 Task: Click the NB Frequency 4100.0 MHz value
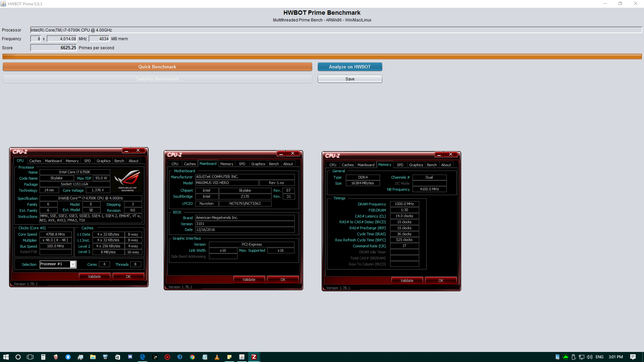tap(429, 189)
